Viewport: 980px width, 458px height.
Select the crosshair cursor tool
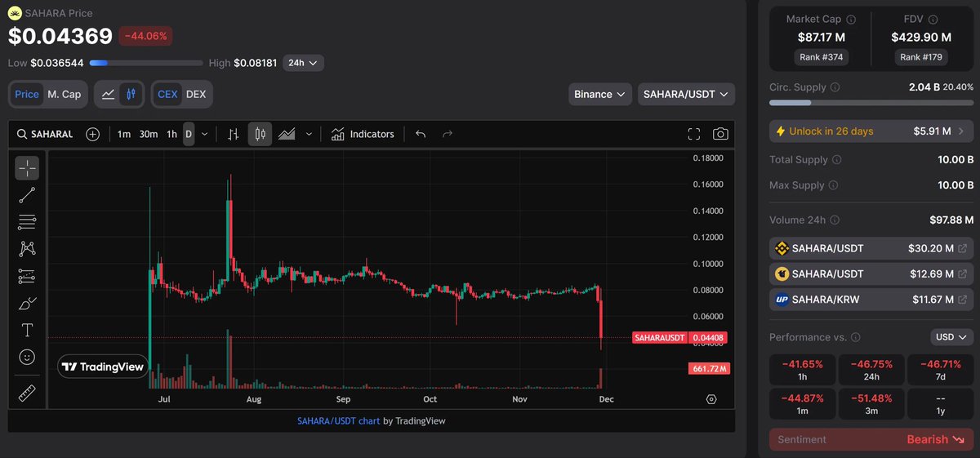27,168
